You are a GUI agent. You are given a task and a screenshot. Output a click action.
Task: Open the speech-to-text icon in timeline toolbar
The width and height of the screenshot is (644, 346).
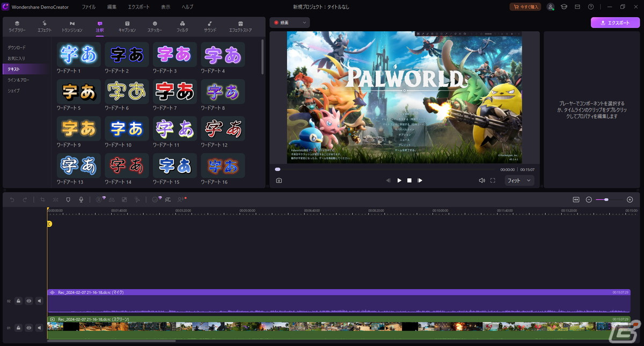point(168,199)
